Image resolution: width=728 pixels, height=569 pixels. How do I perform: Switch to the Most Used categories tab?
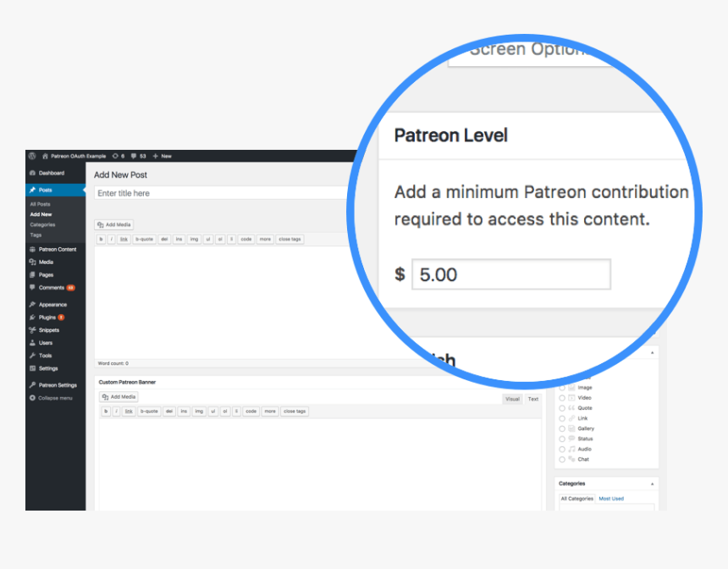click(610, 499)
